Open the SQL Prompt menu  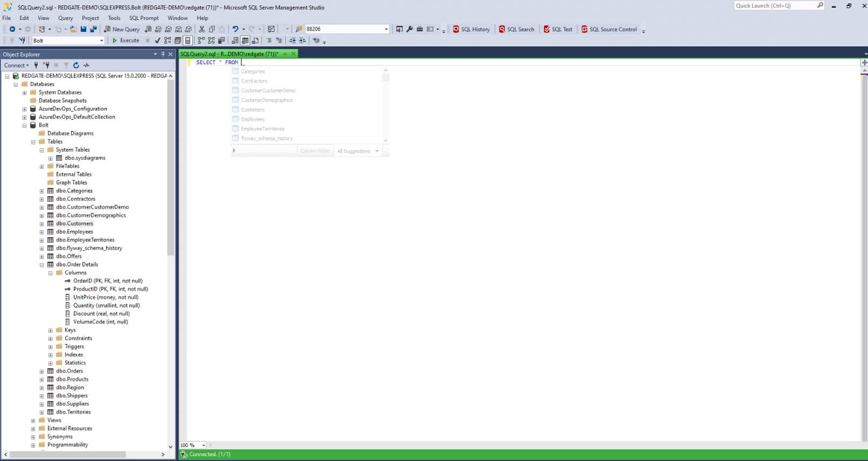tap(144, 18)
